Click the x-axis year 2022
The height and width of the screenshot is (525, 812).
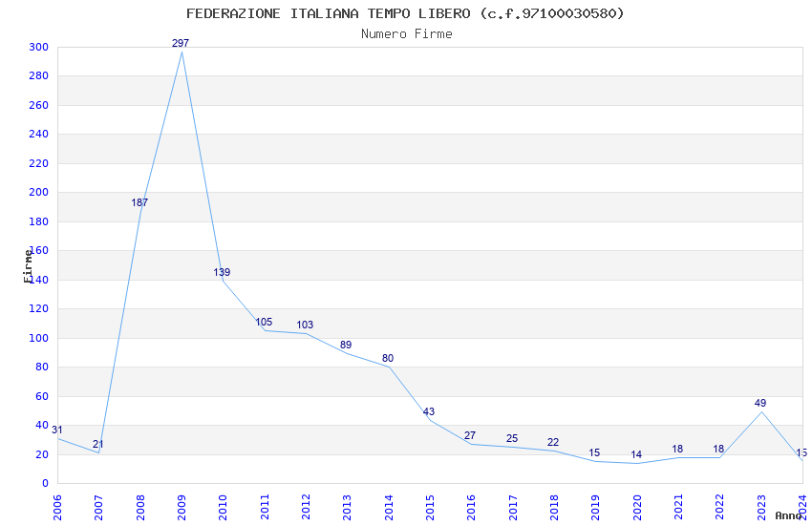point(720,508)
